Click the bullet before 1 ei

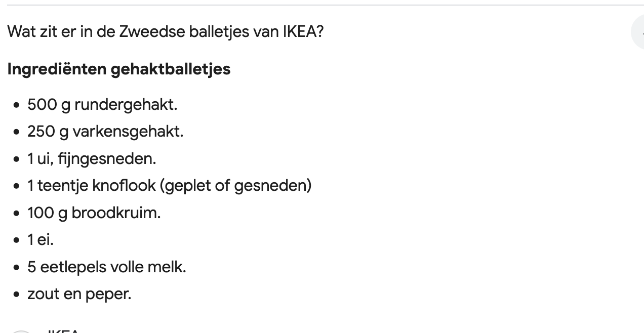pyautogui.click(x=17, y=241)
